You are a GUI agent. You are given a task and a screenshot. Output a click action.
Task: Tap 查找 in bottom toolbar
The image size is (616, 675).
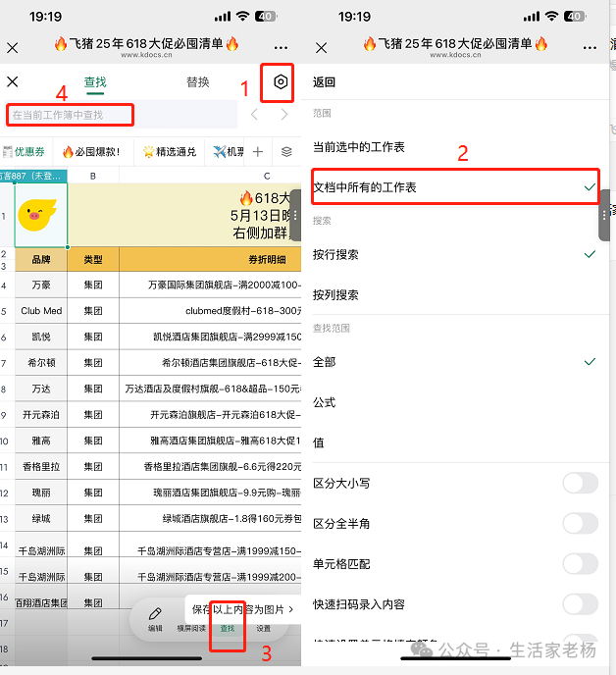228,628
